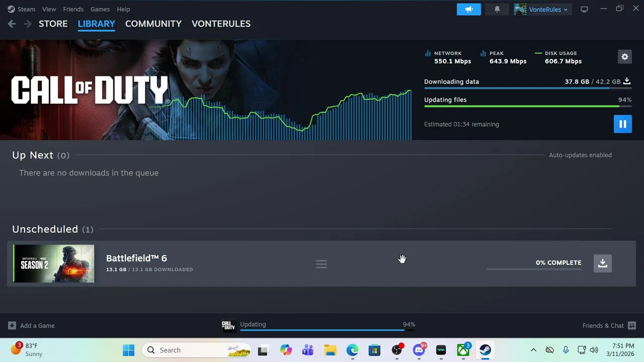Open the notifications bell

(x=497, y=9)
